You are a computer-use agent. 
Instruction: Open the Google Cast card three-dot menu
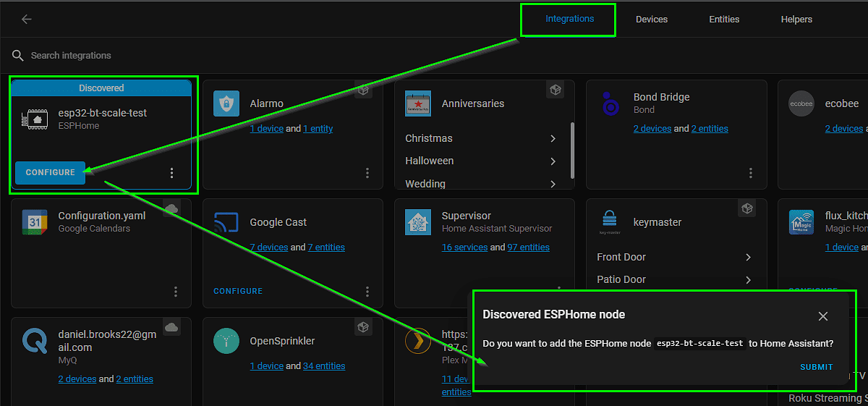(x=367, y=292)
